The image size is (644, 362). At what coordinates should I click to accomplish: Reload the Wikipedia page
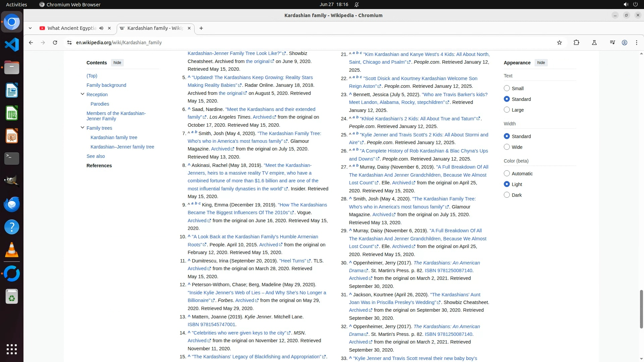[55, 43]
